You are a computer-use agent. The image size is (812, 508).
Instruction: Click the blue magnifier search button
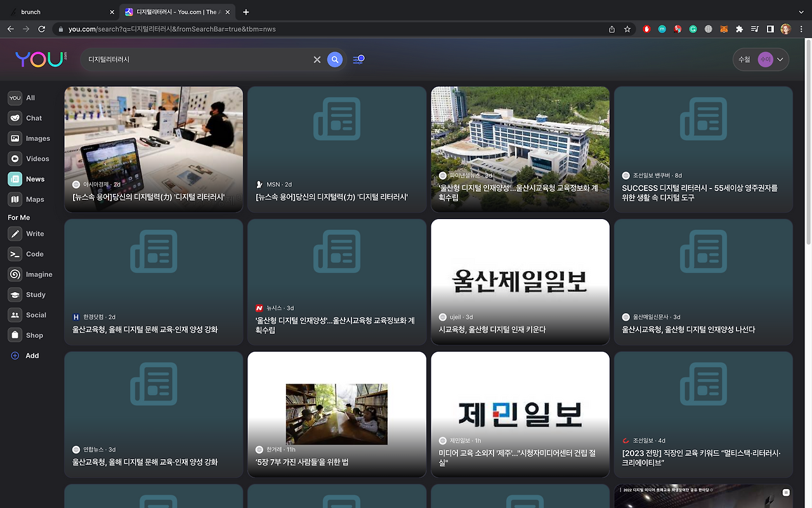(x=335, y=60)
